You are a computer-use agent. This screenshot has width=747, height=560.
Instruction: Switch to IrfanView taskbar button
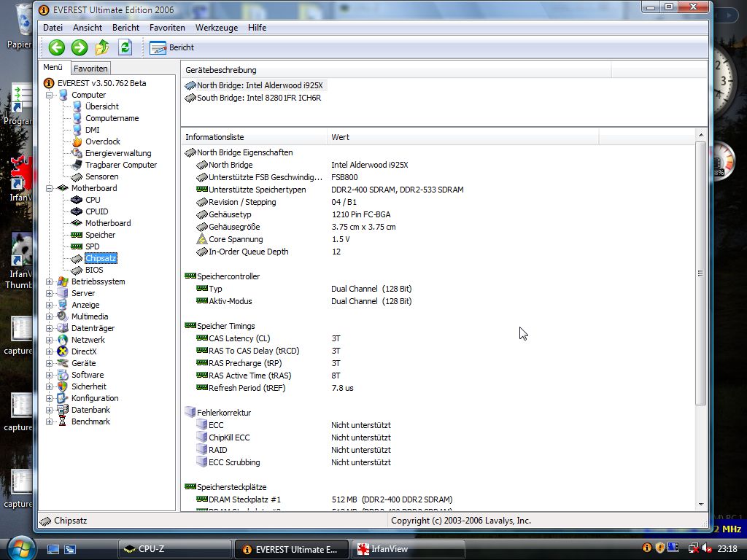point(407,549)
